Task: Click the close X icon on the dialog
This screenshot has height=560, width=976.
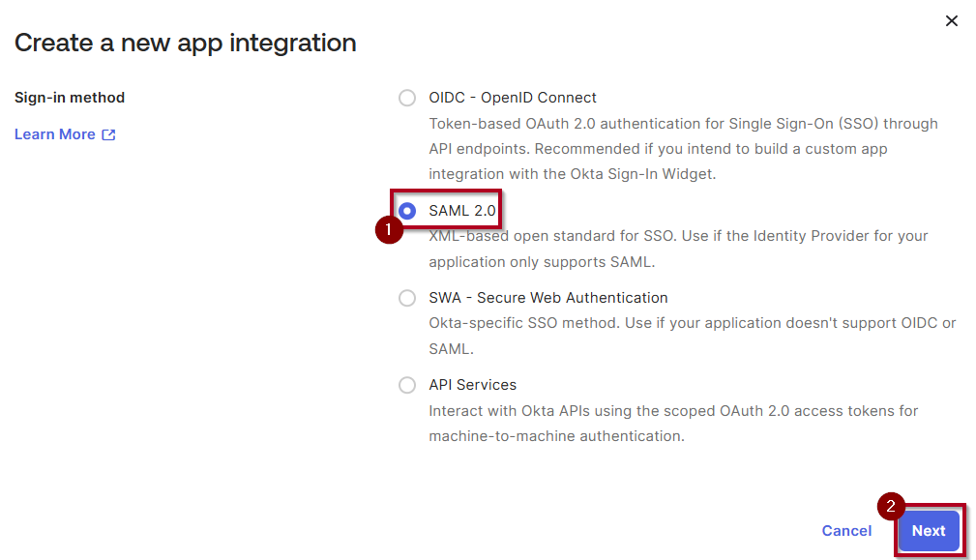Action: (952, 20)
